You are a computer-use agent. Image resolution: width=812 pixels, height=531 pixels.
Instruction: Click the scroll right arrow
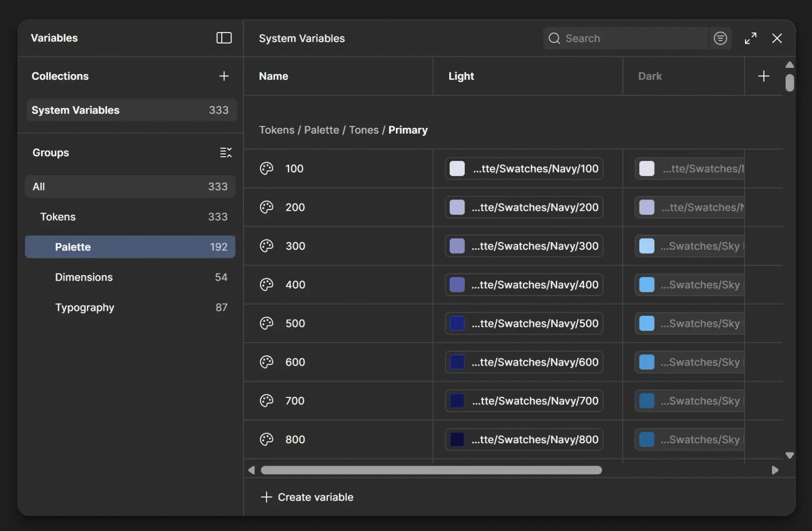(775, 470)
